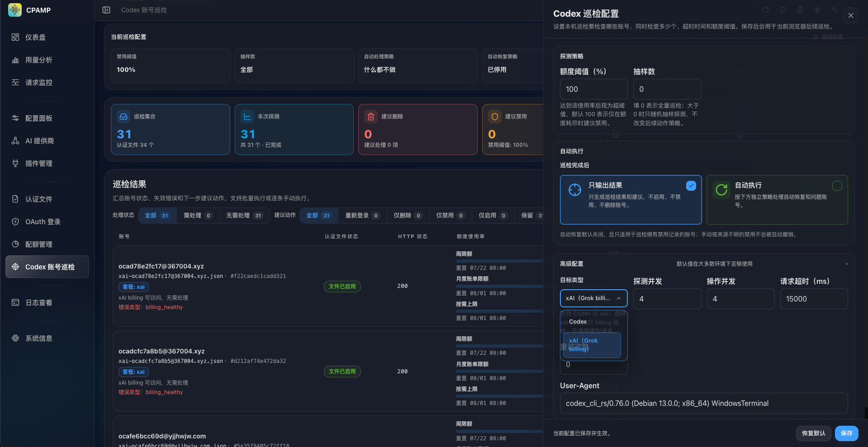Collapse the 目标类型 dropdown
868x447 pixels.
pos(594,298)
